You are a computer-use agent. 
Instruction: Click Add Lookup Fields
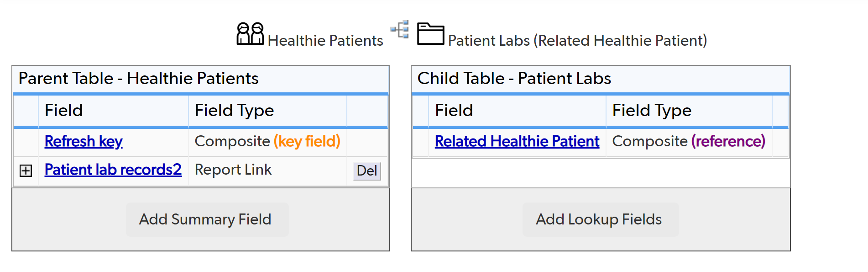click(600, 219)
